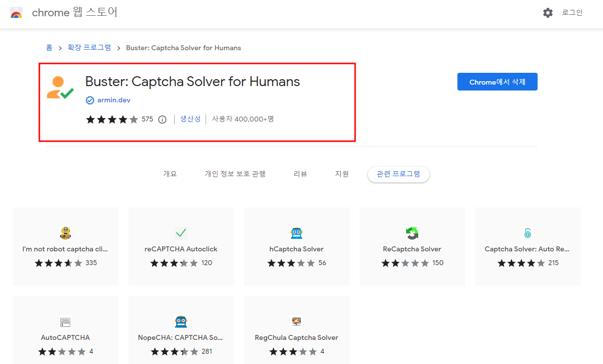
Task: Click the AutoCAPTCHA keyboard icon
Action: 65,322
